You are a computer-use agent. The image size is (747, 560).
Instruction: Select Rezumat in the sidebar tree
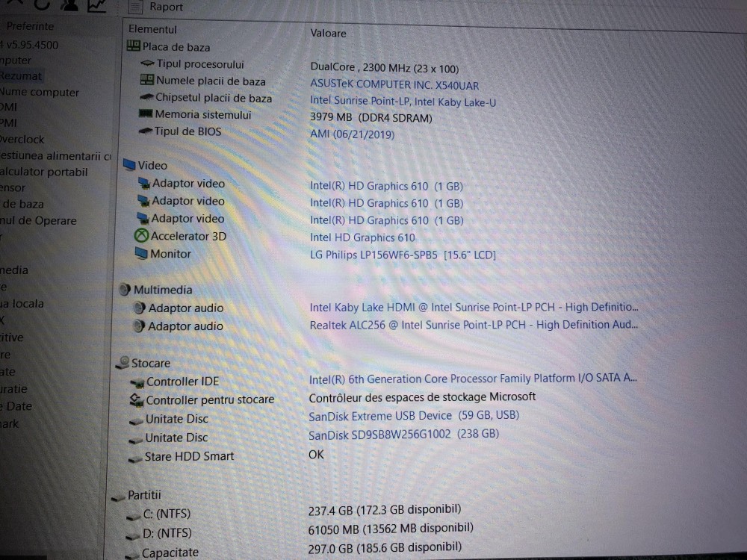click(21, 75)
